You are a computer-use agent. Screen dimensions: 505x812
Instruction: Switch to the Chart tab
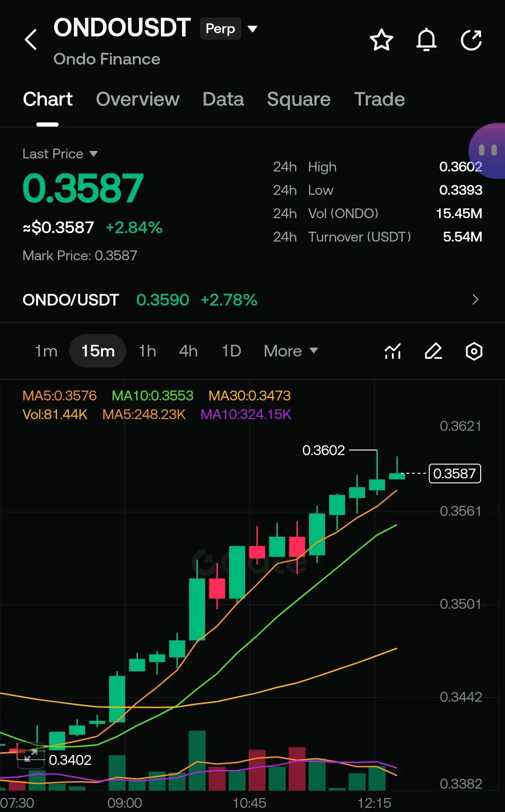[48, 99]
